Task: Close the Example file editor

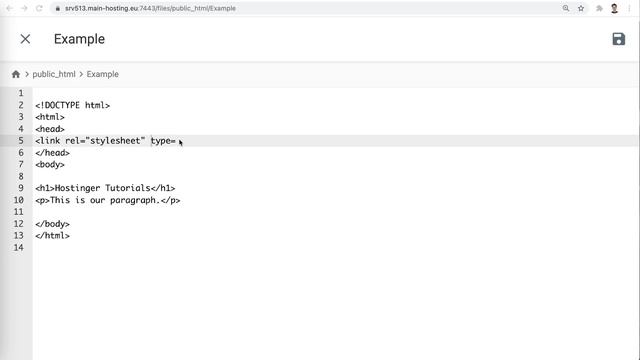Action: tap(25, 39)
